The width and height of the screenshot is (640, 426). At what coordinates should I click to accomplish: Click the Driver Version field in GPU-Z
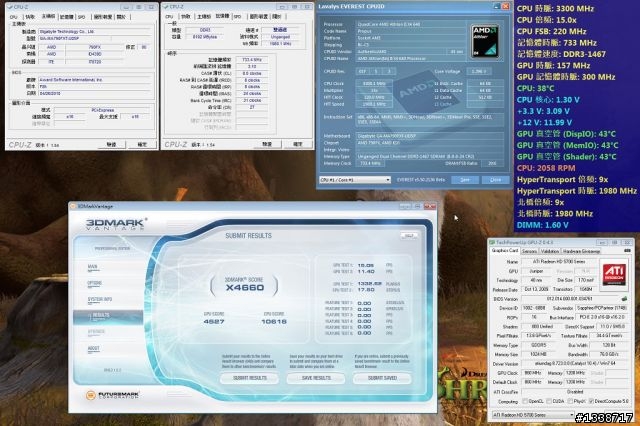coord(575,364)
